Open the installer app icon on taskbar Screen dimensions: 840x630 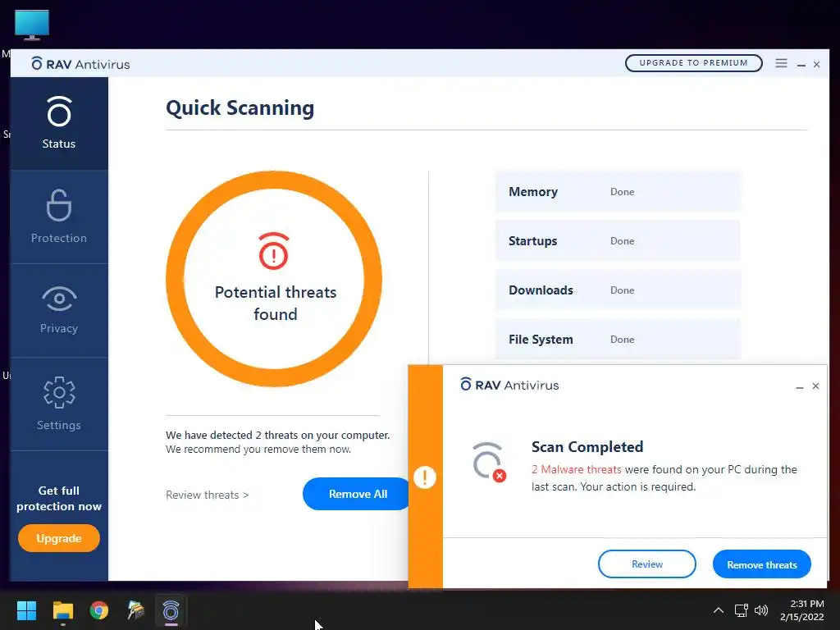click(135, 610)
